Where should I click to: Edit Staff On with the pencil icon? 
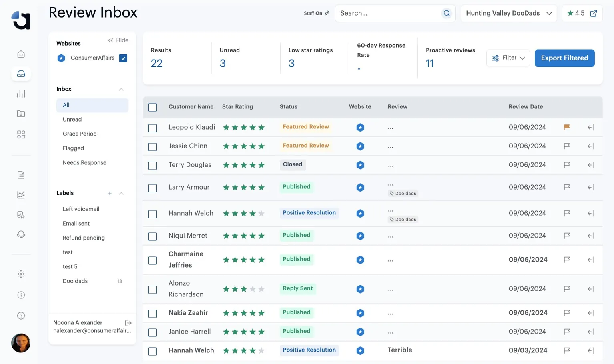[327, 13]
